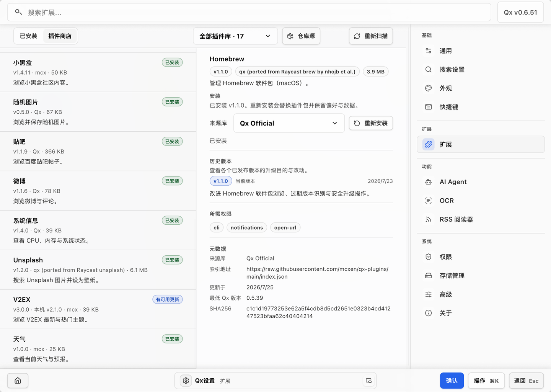The height and width of the screenshot is (392, 551).
Task: Click the cli permission chip
Action: [217, 228]
